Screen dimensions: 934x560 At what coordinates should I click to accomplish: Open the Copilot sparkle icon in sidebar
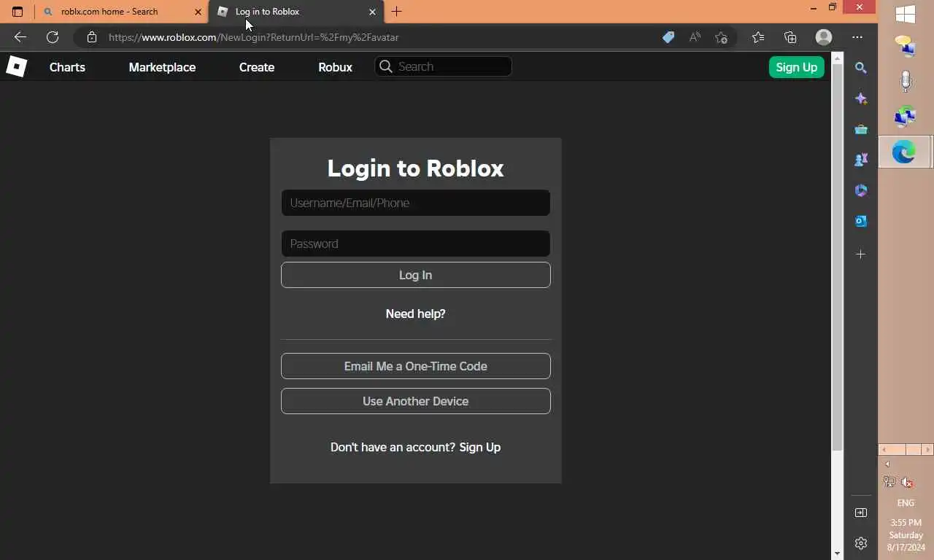tap(861, 98)
